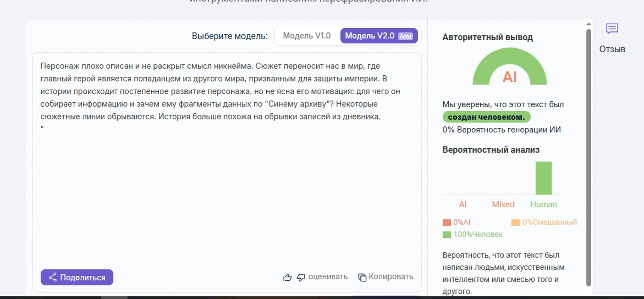Click the scrollbar up arrow

(x=588, y=24)
